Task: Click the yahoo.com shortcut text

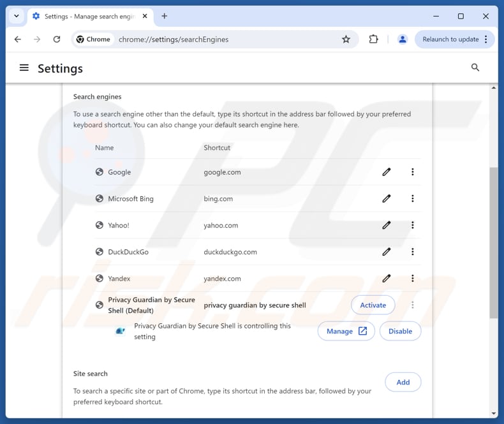Action: [x=221, y=226]
